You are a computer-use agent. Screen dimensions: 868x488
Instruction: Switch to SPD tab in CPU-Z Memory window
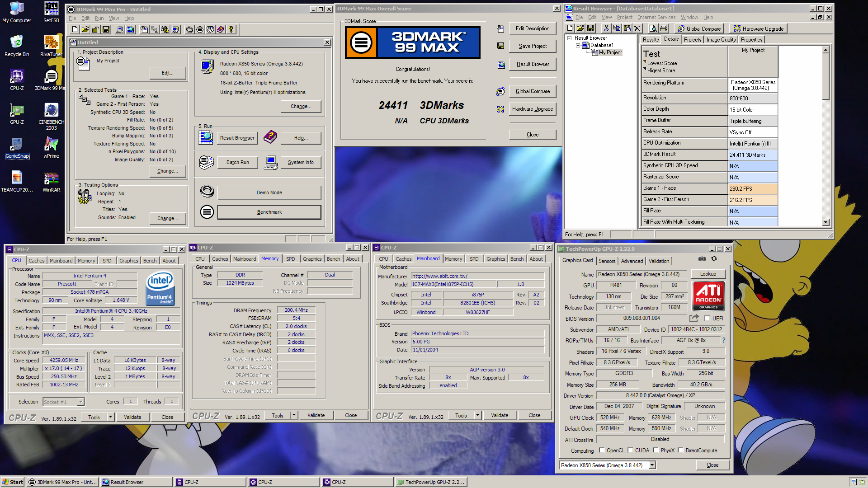click(291, 259)
